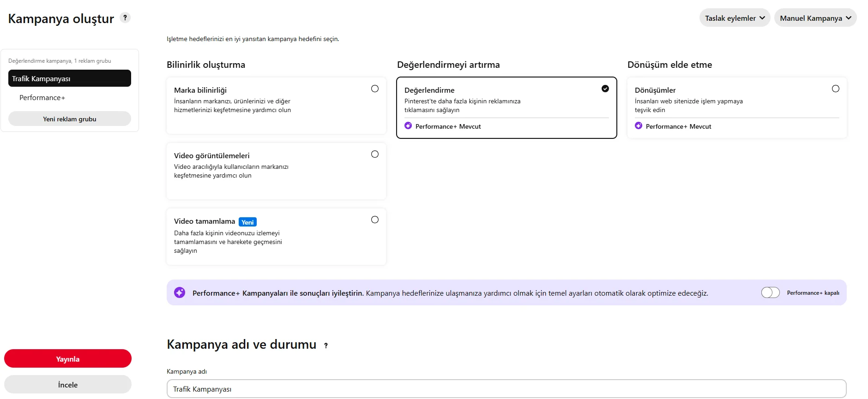Click the Video görüntülemeleri card title
Viewport: 868px width, 399px height.
pyautogui.click(x=212, y=156)
